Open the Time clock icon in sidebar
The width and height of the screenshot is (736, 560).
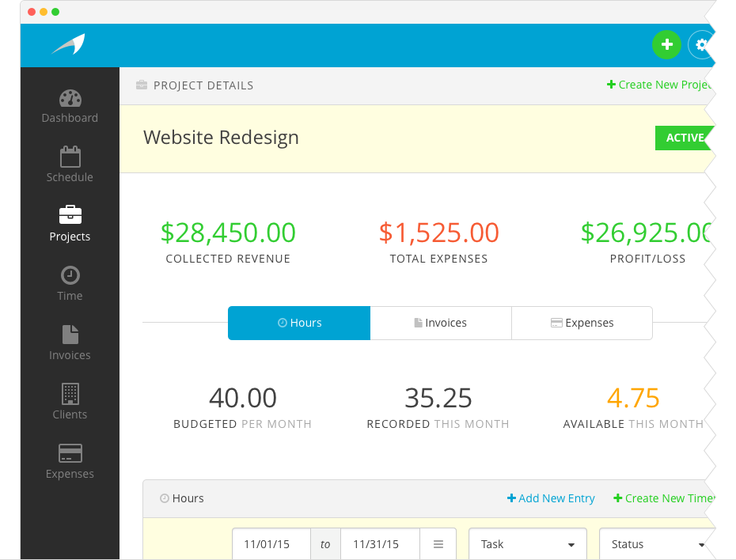pos(70,275)
